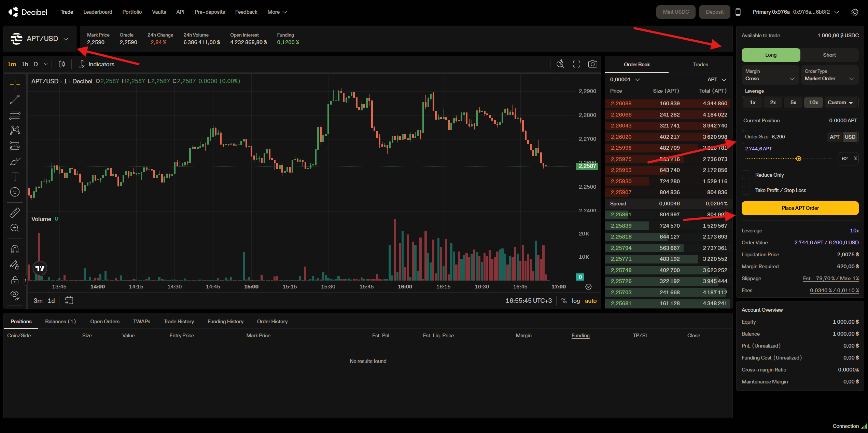Viewport: 868px width, 433px height.
Task: Open the Order Type dropdown
Action: coord(829,75)
